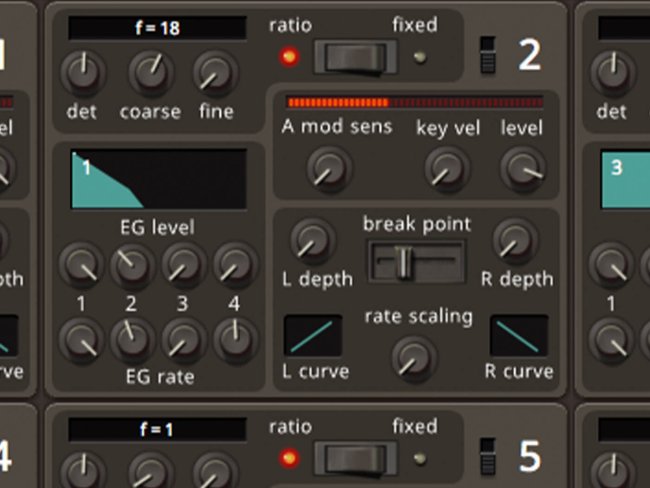
Task: Toggle operator 2 ratio/fixed switch
Action: (x=355, y=56)
